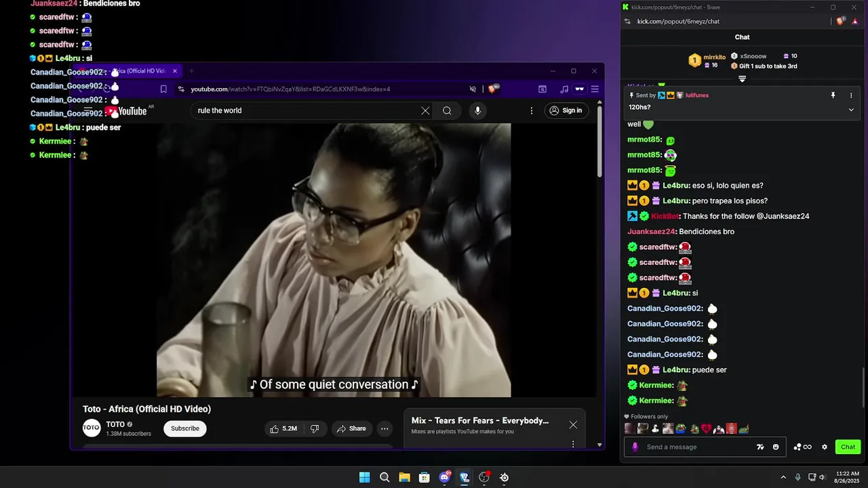Subscribe to the TOTO channel
This screenshot has width=868, height=488.
[x=185, y=428]
